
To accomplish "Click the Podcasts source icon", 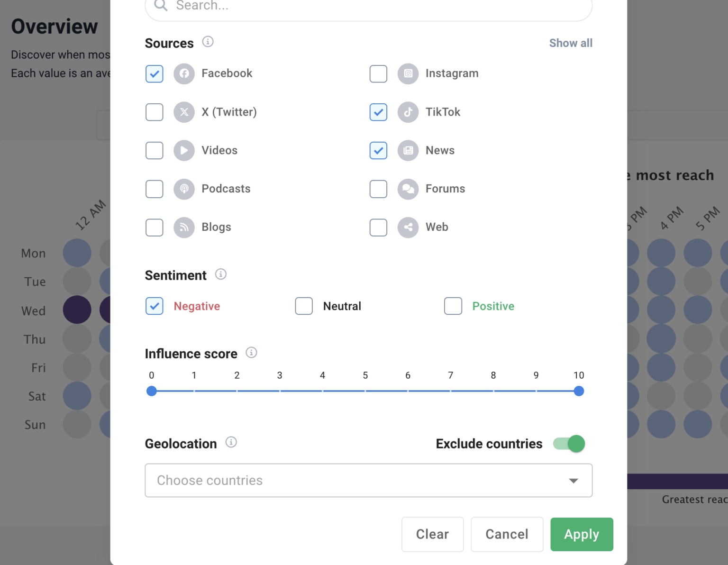I will (184, 189).
